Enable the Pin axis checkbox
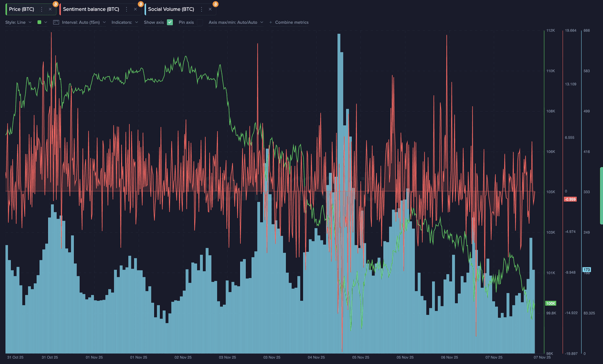This screenshot has width=603, height=364. click(200, 22)
